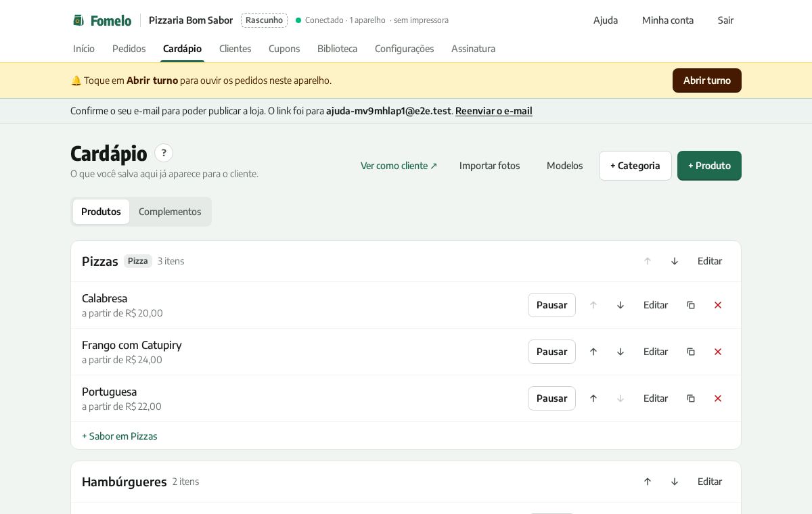
Task: Click Abrir turno button
Action: [707, 80]
